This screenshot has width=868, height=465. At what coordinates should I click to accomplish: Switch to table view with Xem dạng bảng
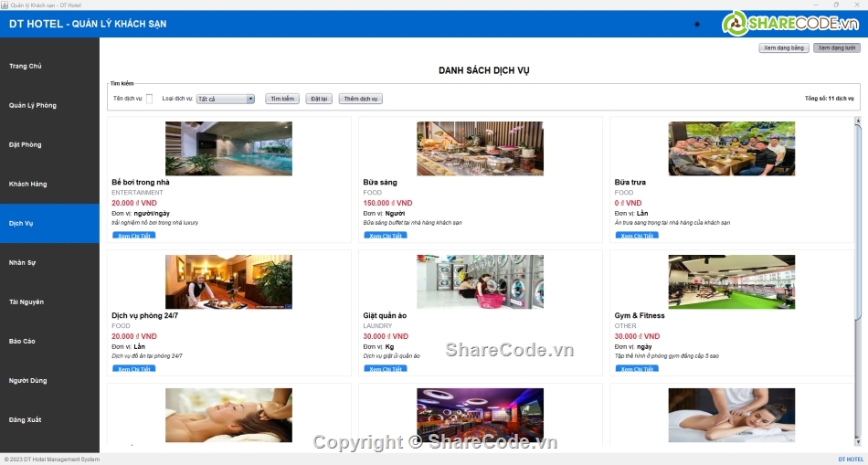[x=784, y=48]
